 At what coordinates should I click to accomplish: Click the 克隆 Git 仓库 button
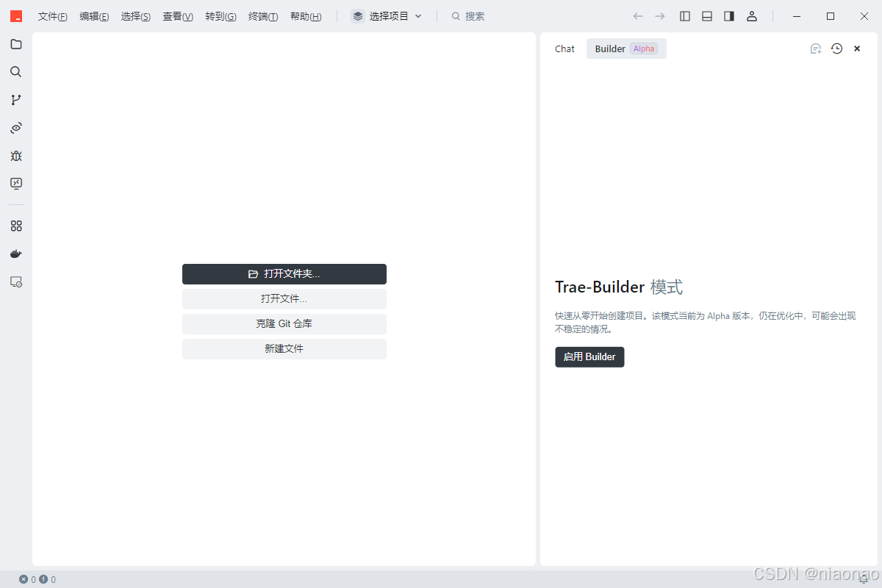[284, 324]
